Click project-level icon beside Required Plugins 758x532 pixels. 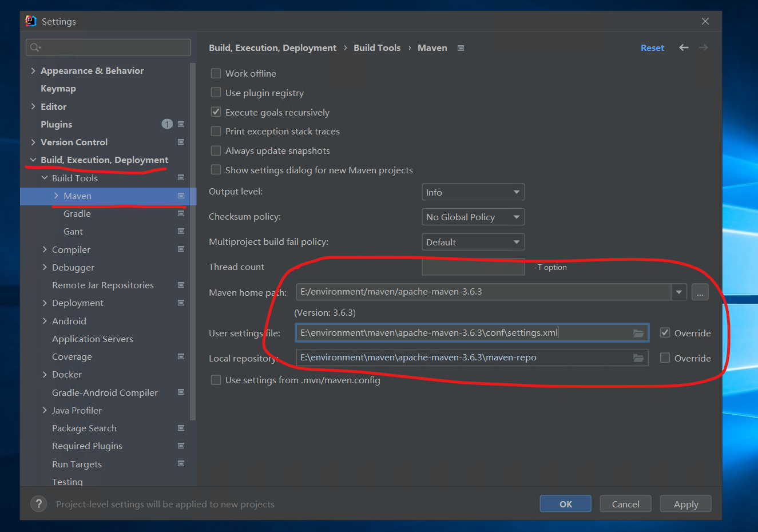click(181, 446)
